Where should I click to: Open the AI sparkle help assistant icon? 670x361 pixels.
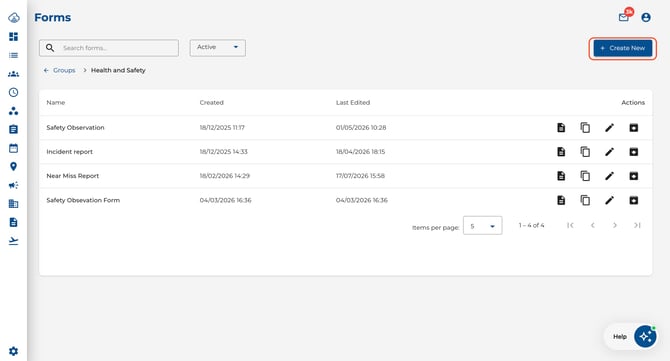[x=645, y=336]
